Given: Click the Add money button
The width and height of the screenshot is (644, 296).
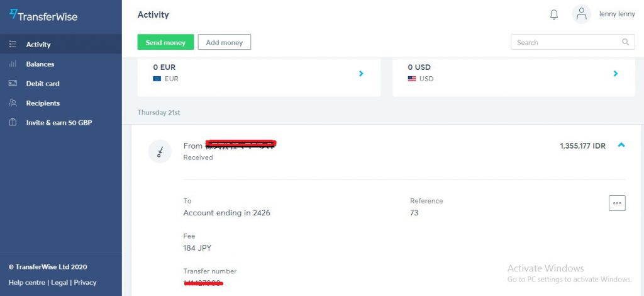Looking at the screenshot, I should (x=224, y=42).
